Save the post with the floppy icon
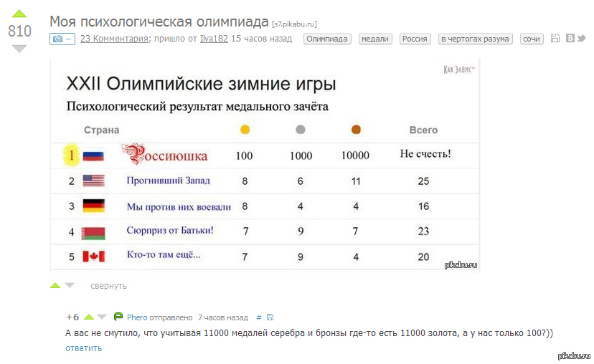Image resolution: width=594 pixels, height=364 pixels. click(x=555, y=39)
